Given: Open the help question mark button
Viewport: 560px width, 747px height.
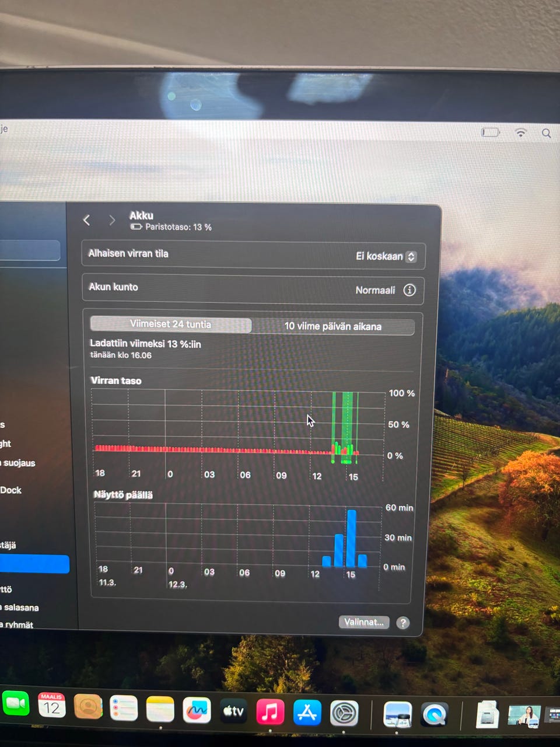Looking at the screenshot, I should [402, 623].
